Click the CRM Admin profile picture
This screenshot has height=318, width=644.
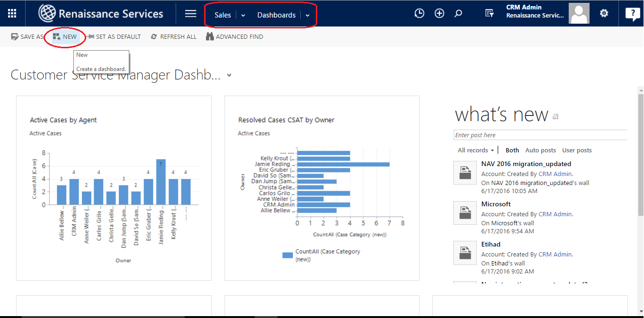click(x=579, y=13)
